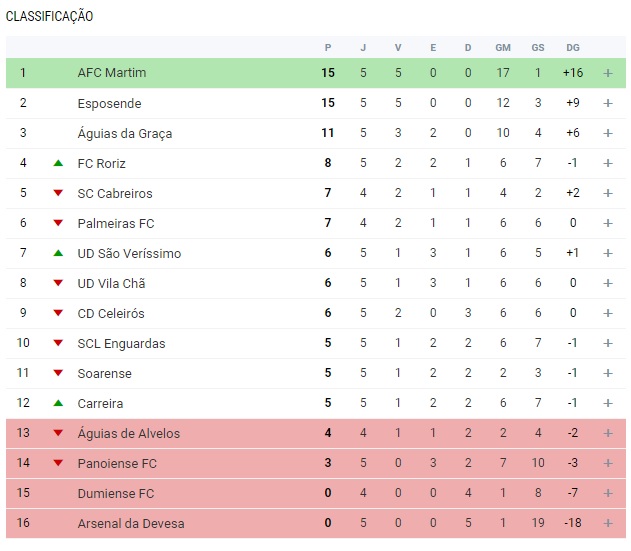Open the plus icon beside Águias da Graça

click(x=608, y=133)
